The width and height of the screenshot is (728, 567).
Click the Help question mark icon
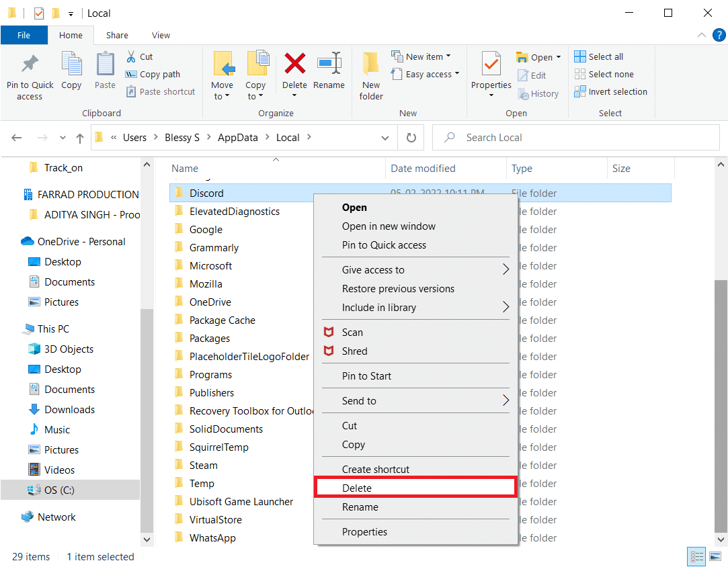click(x=719, y=35)
